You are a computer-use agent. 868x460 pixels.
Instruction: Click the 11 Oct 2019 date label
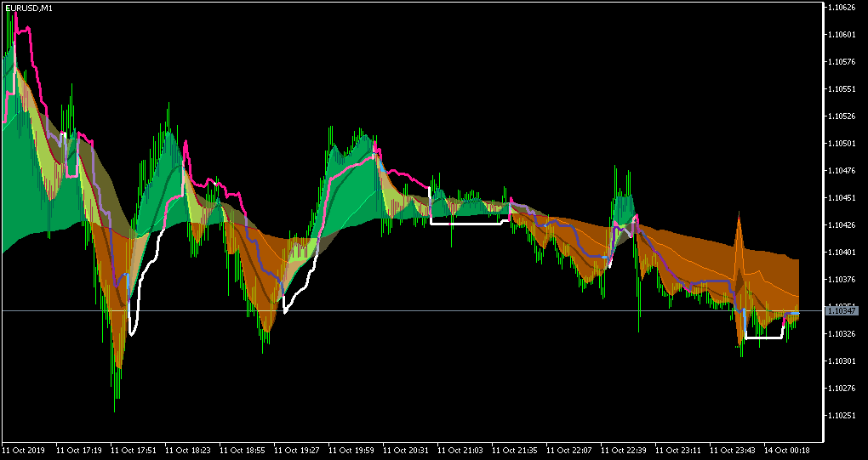point(23,450)
